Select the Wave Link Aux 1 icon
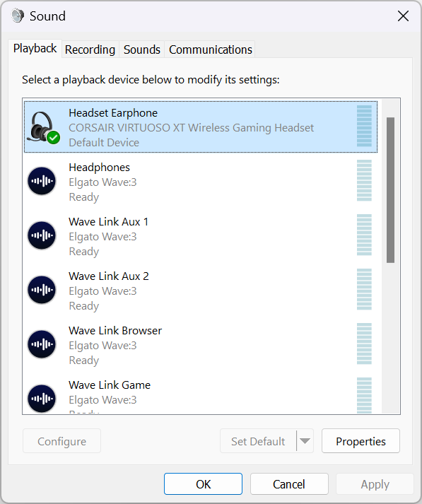The width and height of the screenshot is (422, 504). pos(42,235)
